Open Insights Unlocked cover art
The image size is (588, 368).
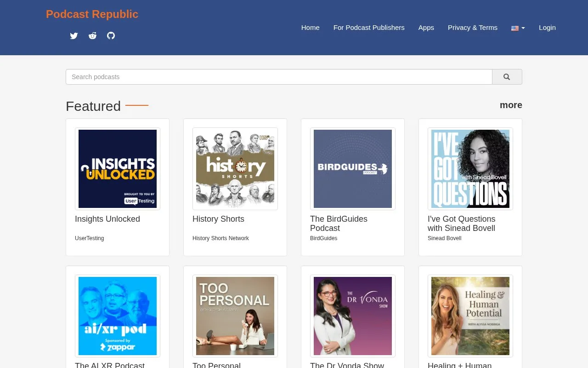[118, 169]
